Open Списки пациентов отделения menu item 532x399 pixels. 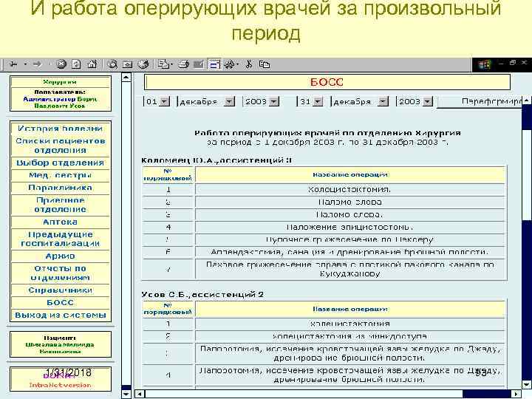60,146
